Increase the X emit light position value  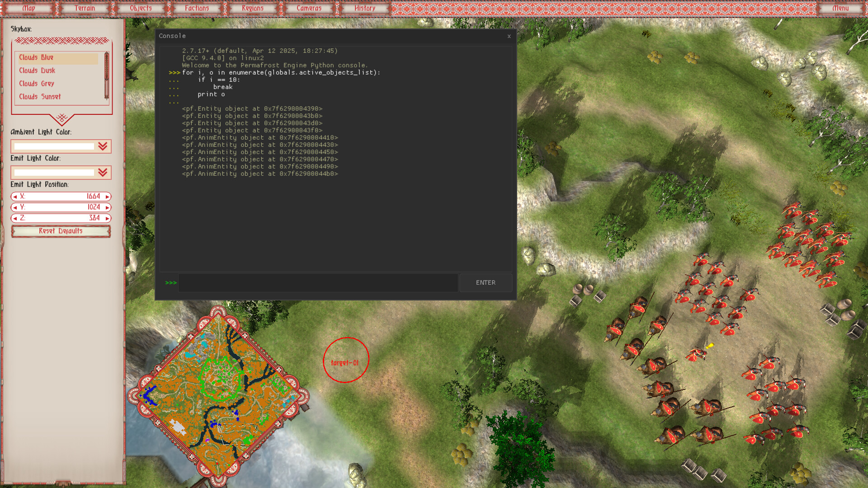[107, 197]
